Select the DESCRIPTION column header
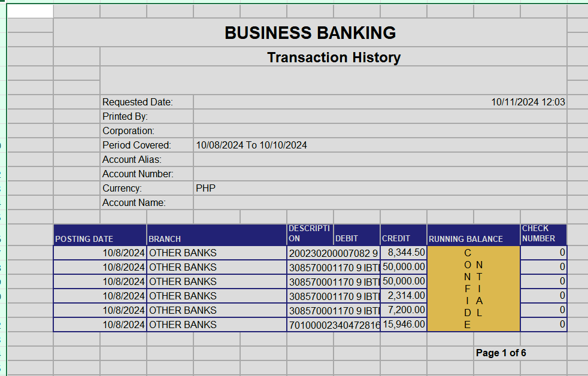The width and height of the screenshot is (588, 376). (310, 235)
